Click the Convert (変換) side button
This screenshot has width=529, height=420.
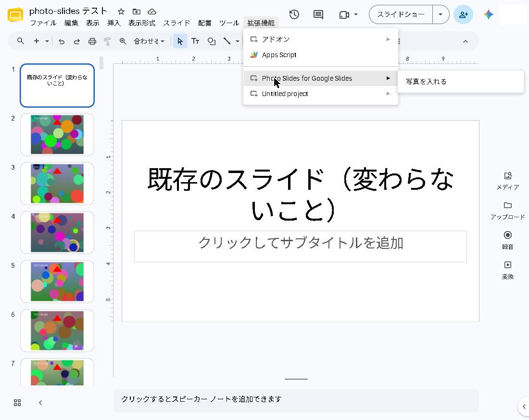pyautogui.click(x=507, y=271)
